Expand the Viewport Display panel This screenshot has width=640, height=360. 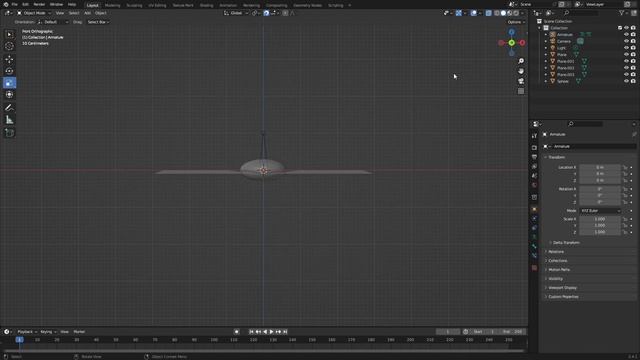pos(562,288)
